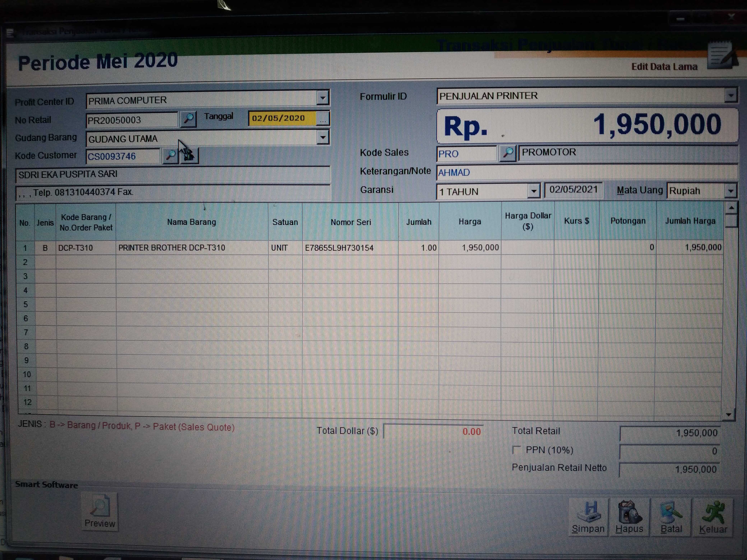This screenshot has width=747, height=560.
Task: Enable the PPN (10%) checkbox
Action: coord(516,450)
